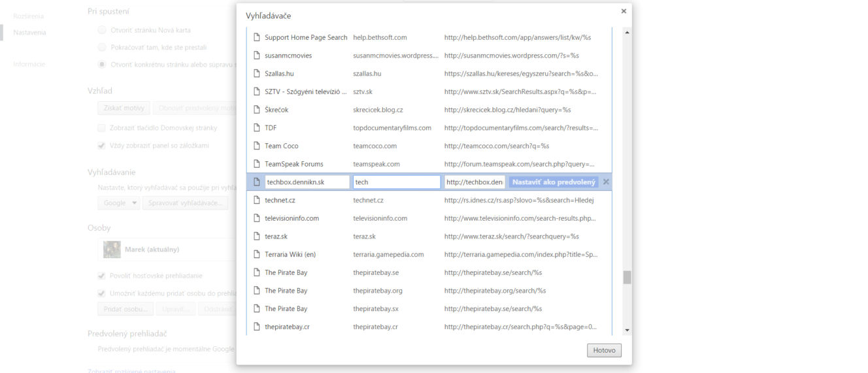
Task: Open Informácie in the left sidebar
Action: [x=29, y=64]
